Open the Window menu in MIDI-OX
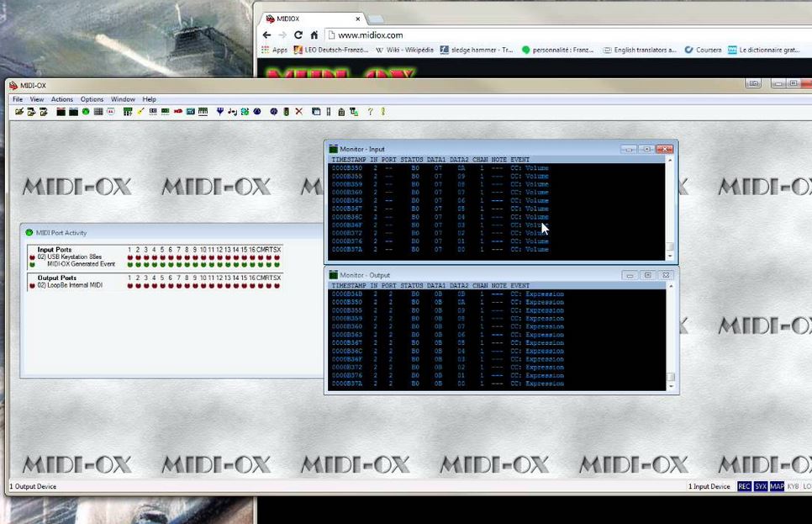 pyautogui.click(x=123, y=99)
